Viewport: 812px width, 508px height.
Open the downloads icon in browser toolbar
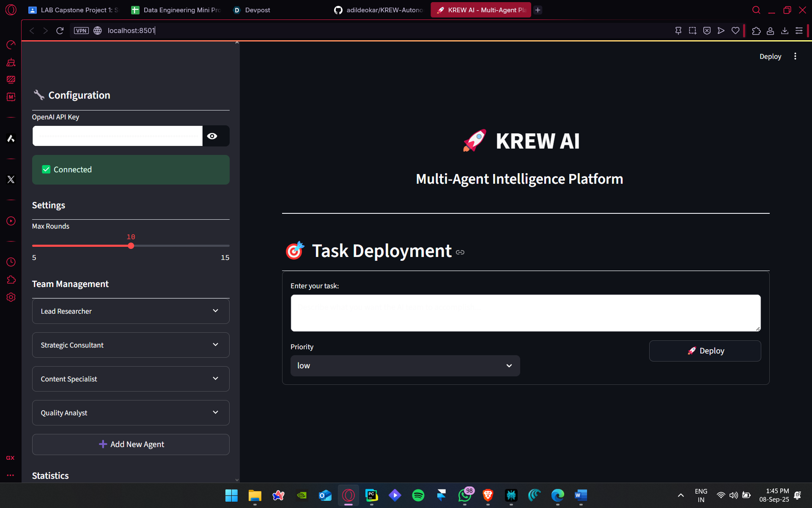point(785,30)
